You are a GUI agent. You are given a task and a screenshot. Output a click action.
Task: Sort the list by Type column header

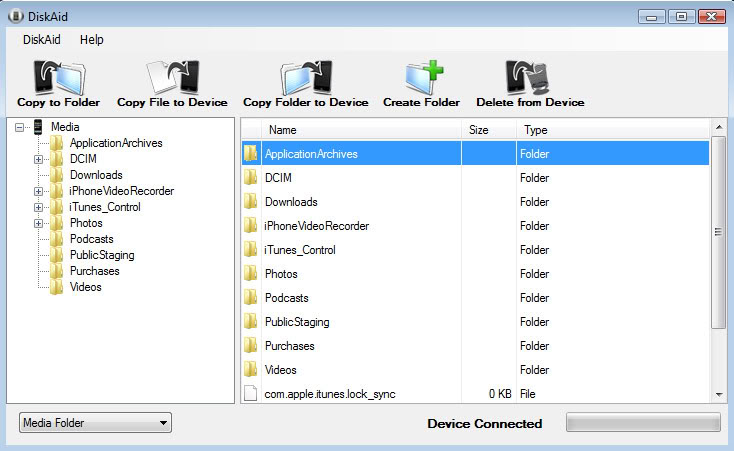(613, 130)
